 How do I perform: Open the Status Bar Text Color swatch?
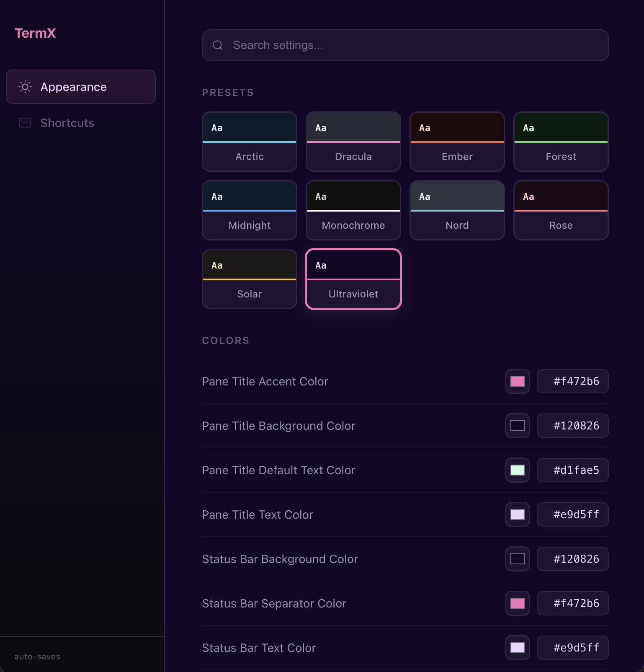coord(518,648)
